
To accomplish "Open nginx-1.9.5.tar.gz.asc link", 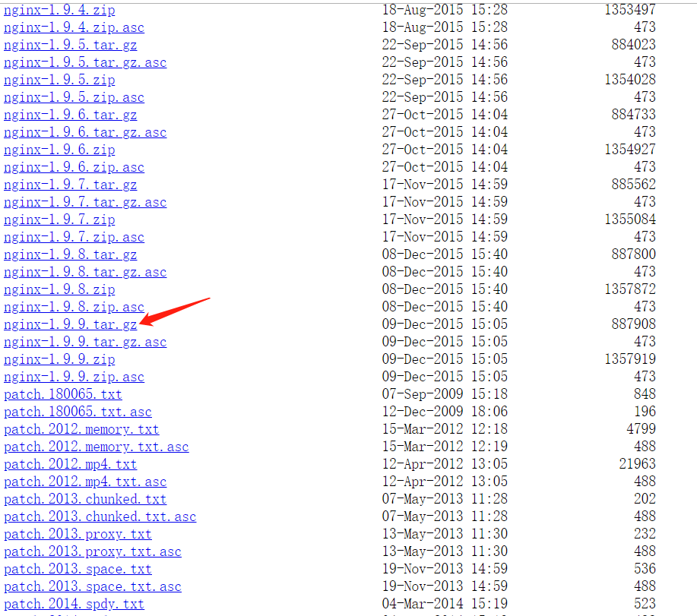I will [85, 62].
